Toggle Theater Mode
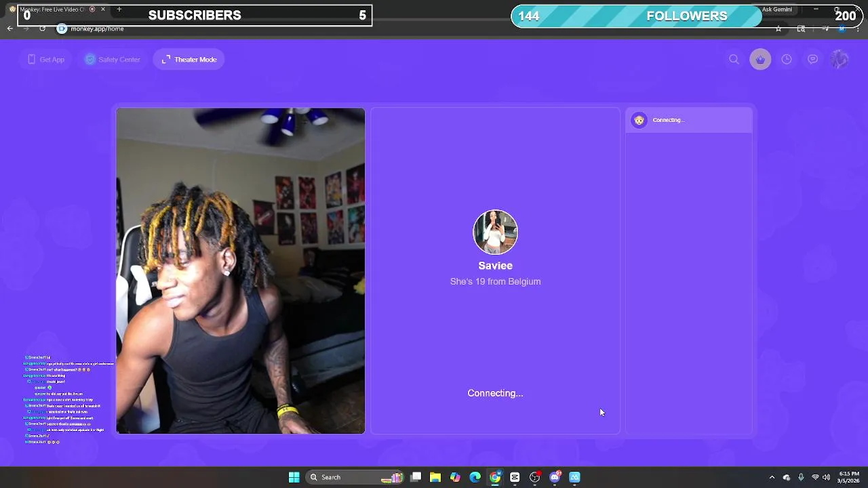This screenshot has width=868, height=488. coord(189,60)
